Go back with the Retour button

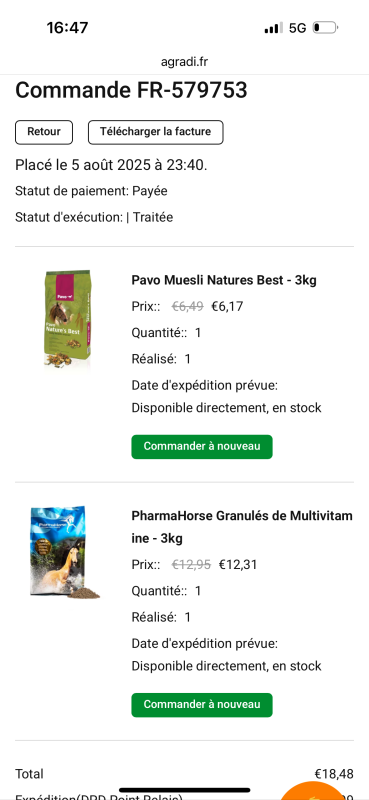pyautogui.click(x=44, y=132)
